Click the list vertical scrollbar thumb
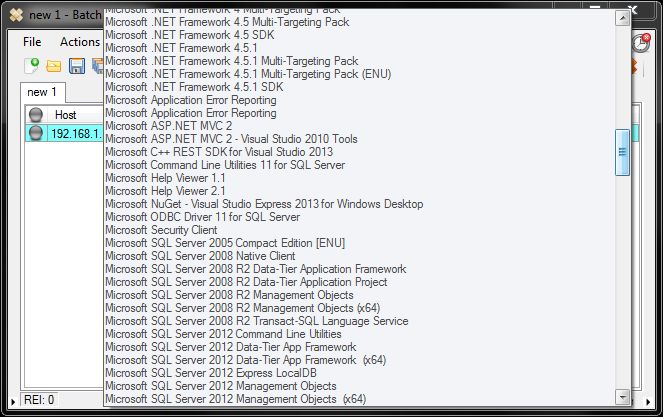 622,152
